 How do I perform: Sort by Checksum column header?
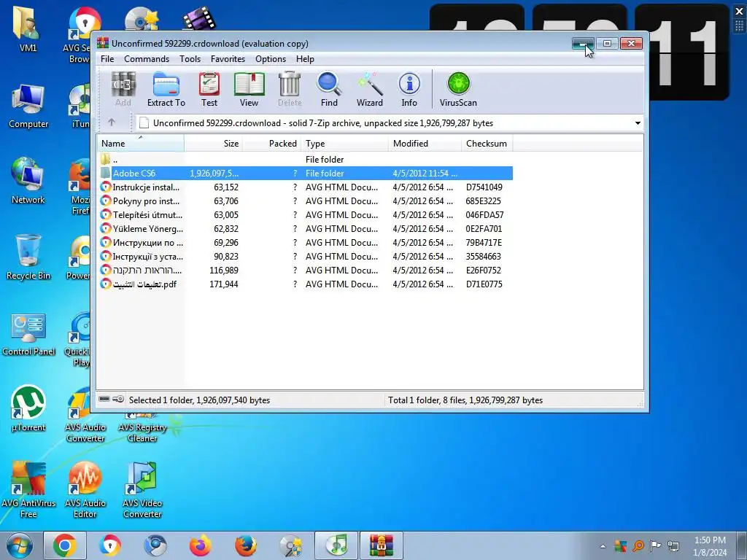click(x=487, y=144)
